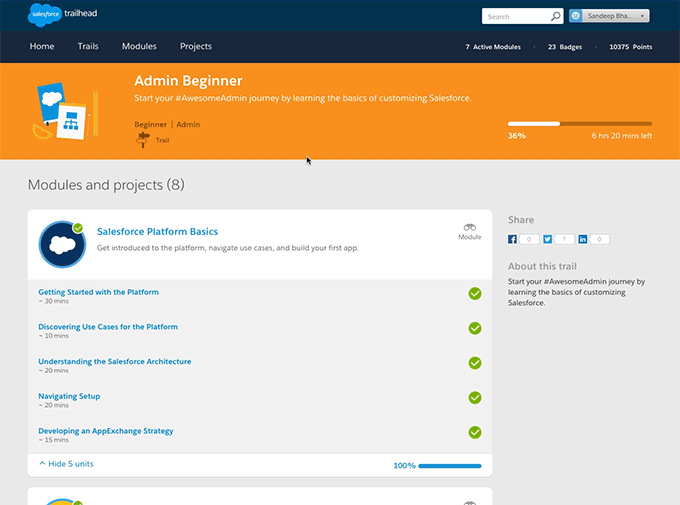680x505 pixels.
Task: Click the "6 hrs 20 mins left" text
Action: (x=622, y=136)
